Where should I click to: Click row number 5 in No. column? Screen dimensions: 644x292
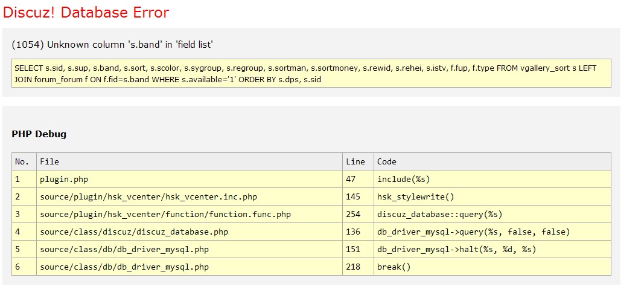point(24,249)
